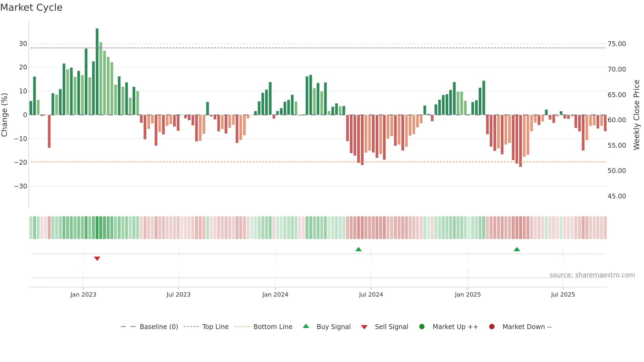Click the Jan 2025 axis label
This screenshot has height=362, width=644.
468,294
